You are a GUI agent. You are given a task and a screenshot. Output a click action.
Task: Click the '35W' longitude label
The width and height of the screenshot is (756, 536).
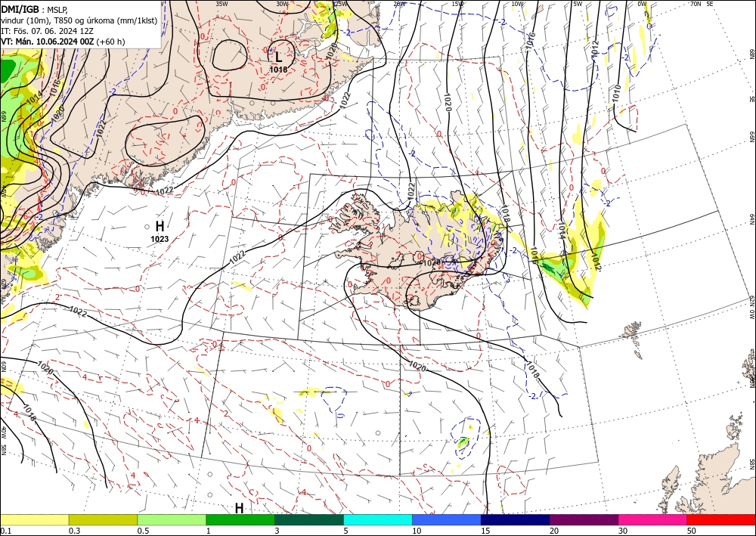click(x=222, y=4)
